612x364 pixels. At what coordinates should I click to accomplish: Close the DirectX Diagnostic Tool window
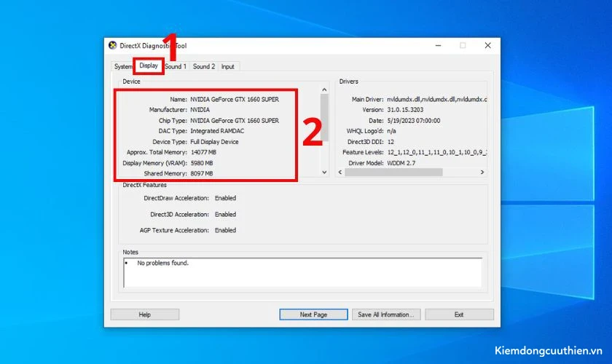pos(488,46)
